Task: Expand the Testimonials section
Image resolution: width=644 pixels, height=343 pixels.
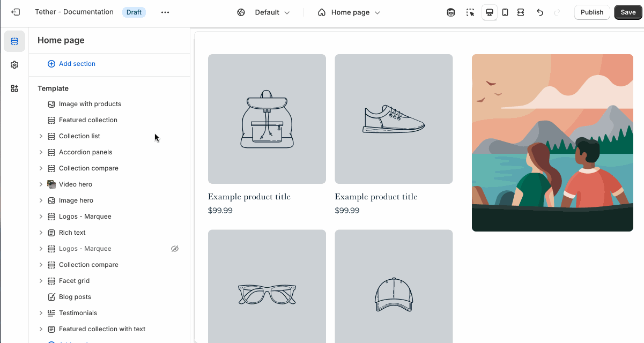Action: [x=41, y=313]
